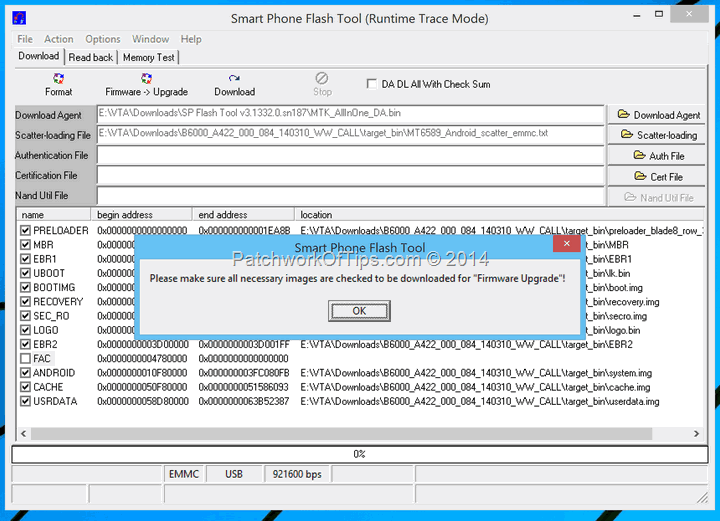Sort by the location column header
Image resolution: width=720 pixels, height=521 pixels.
tap(500, 214)
